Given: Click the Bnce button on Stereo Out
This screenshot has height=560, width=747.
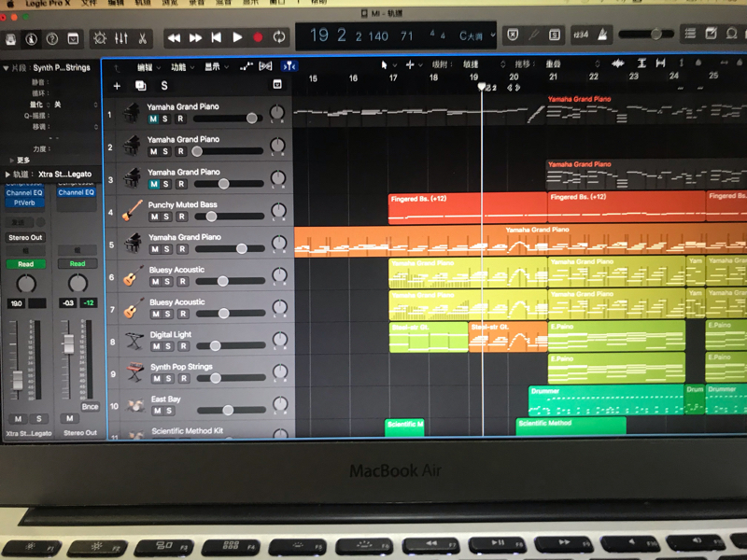Looking at the screenshot, I should [90, 406].
